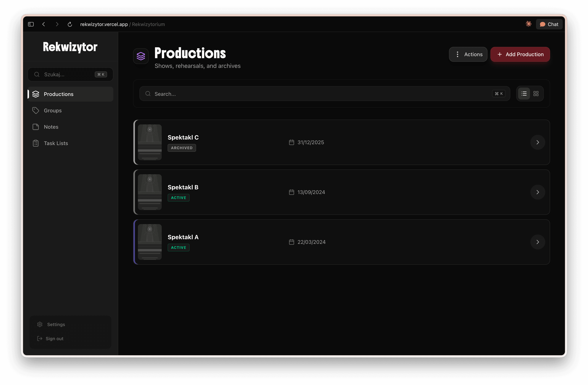Screen dimensions: 588x385
Task: Sign out of the app
Action: click(70, 339)
